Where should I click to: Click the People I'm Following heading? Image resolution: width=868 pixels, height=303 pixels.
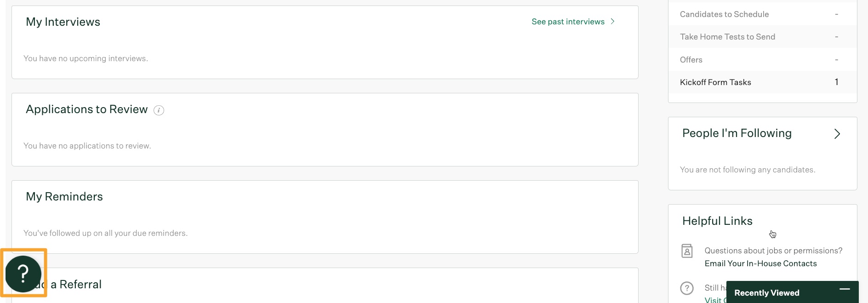(x=737, y=133)
